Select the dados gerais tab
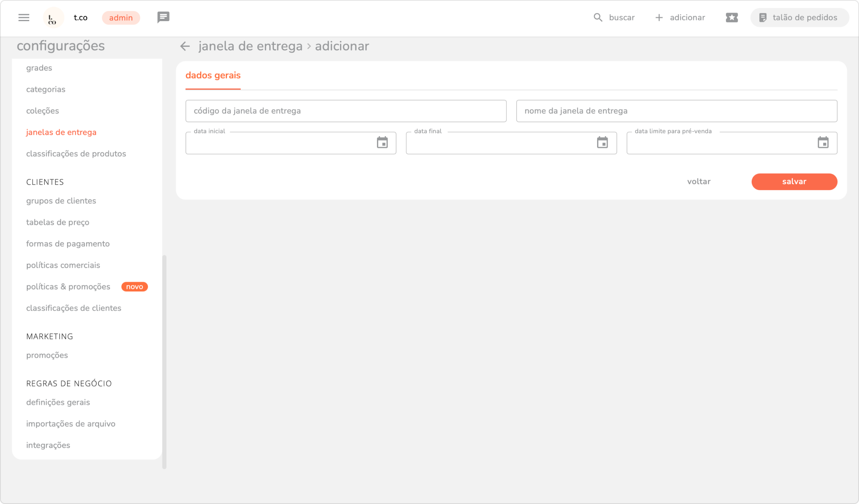Viewport: 859px width, 504px height. 213,76
